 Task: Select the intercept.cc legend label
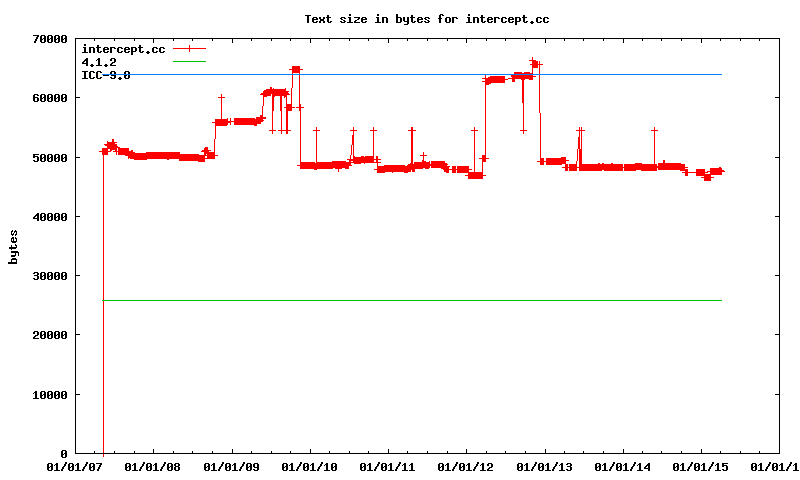coord(123,49)
